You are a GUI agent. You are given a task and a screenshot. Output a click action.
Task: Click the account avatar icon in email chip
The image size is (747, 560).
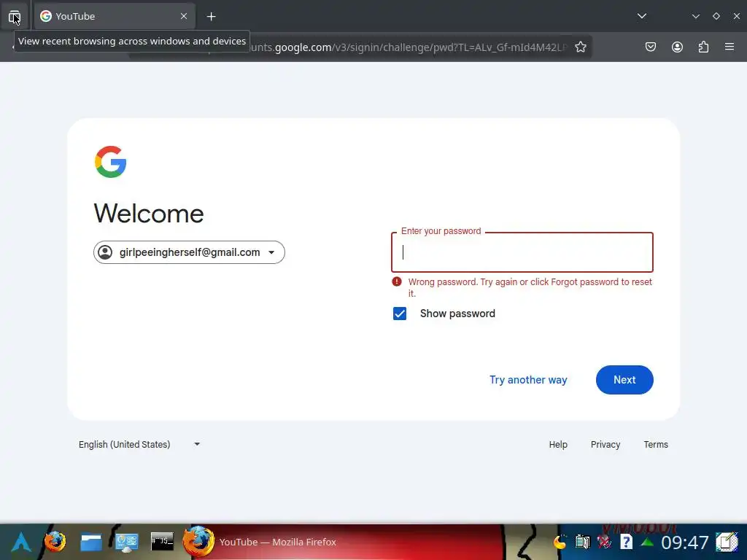pyautogui.click(x=105, y=252)
